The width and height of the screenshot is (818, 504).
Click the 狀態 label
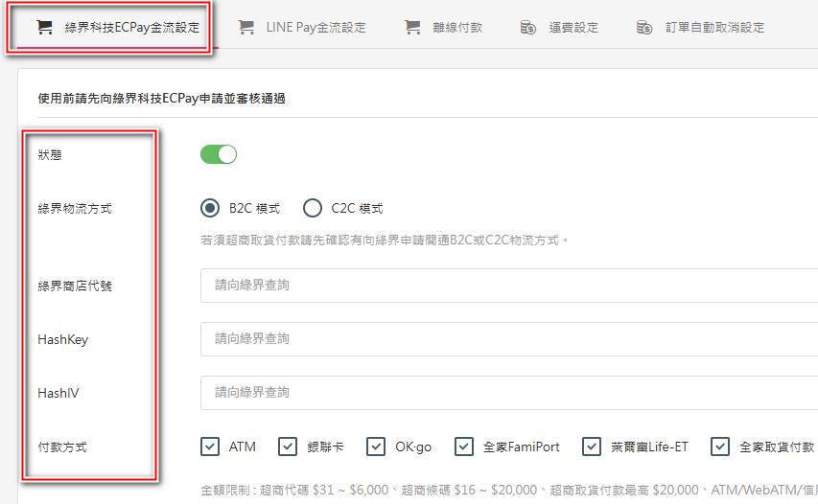tap(50, 155)
